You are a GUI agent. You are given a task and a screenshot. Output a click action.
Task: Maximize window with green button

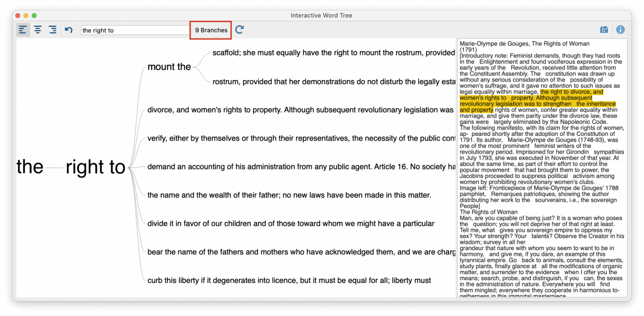coord(34,16)
